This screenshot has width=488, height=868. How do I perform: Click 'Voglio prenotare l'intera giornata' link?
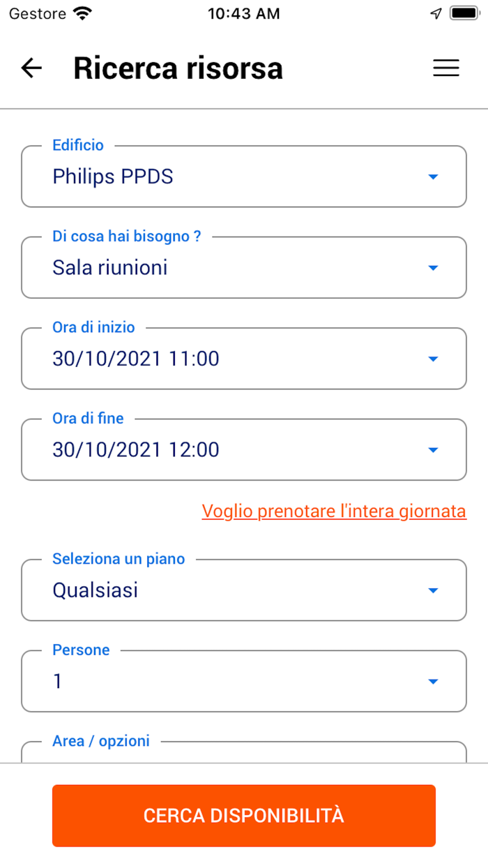334,511
